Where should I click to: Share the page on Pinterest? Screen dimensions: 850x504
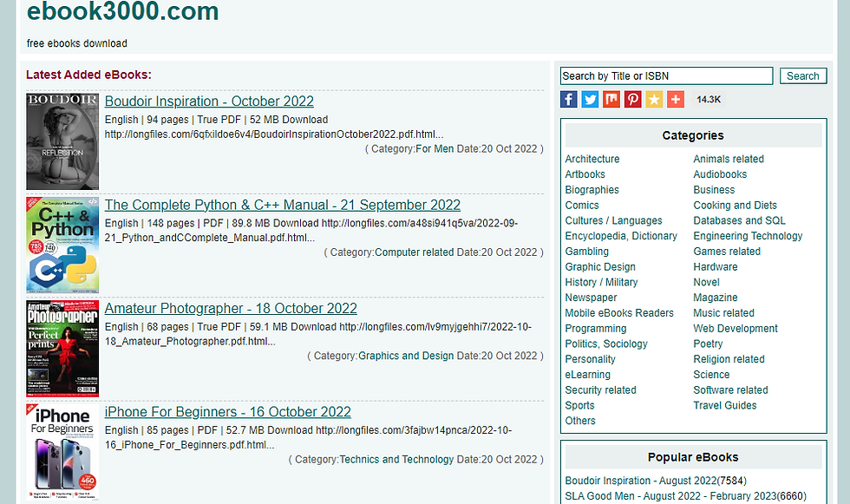[632, 99]
